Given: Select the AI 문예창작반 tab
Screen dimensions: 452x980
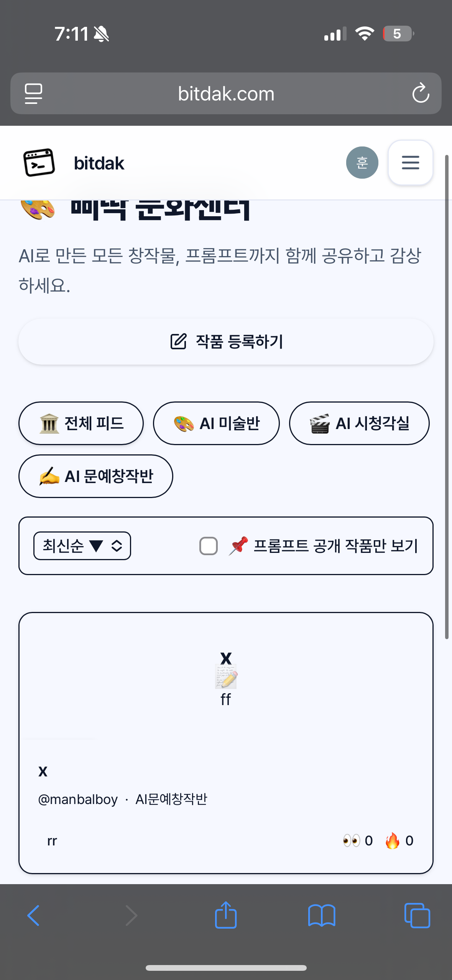Looking at the screenshot, I should (x=95, y=476).
